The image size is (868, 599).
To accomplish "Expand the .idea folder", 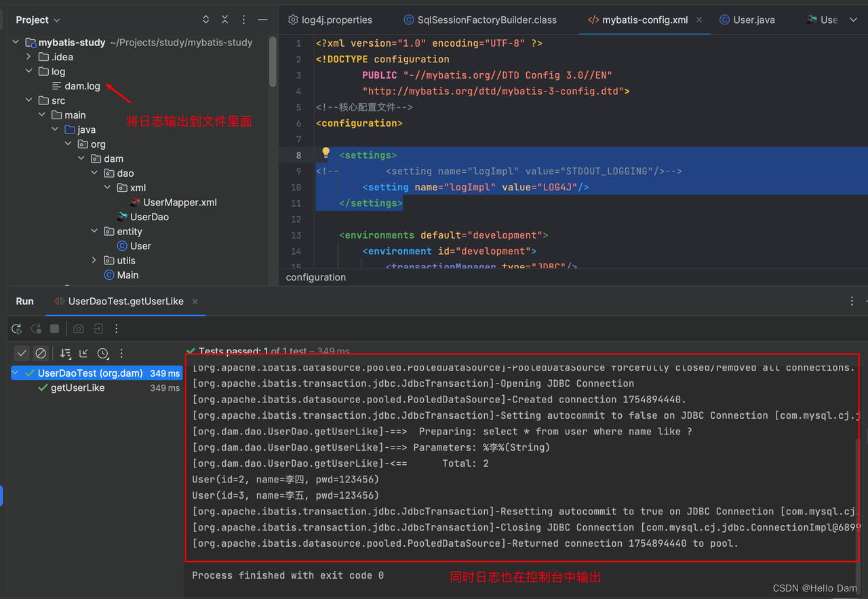I will (28, 57).
